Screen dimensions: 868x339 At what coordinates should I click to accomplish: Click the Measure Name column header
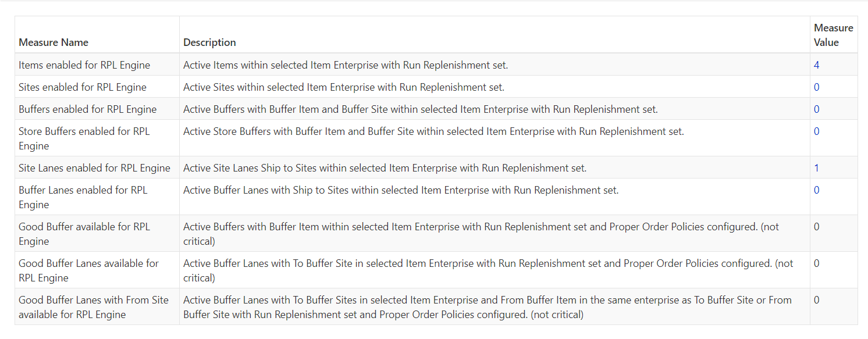(54, 42)
